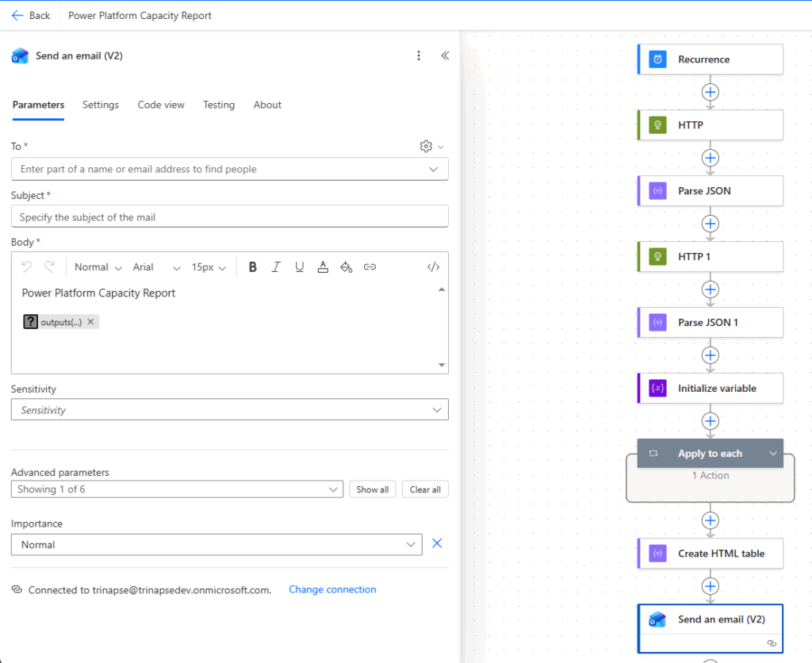Insert a hyperlink in email body
The image size is (812, 663).
pyautogui.click(x=370, y=267)
